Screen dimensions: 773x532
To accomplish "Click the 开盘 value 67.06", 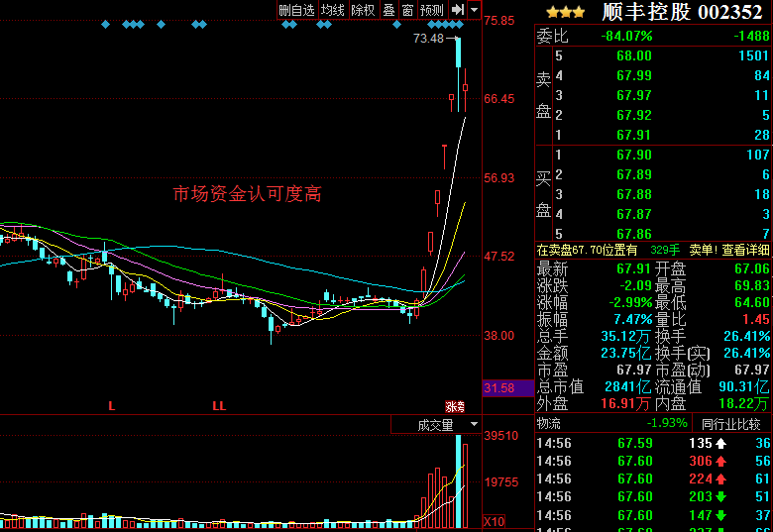I will 752,268.
